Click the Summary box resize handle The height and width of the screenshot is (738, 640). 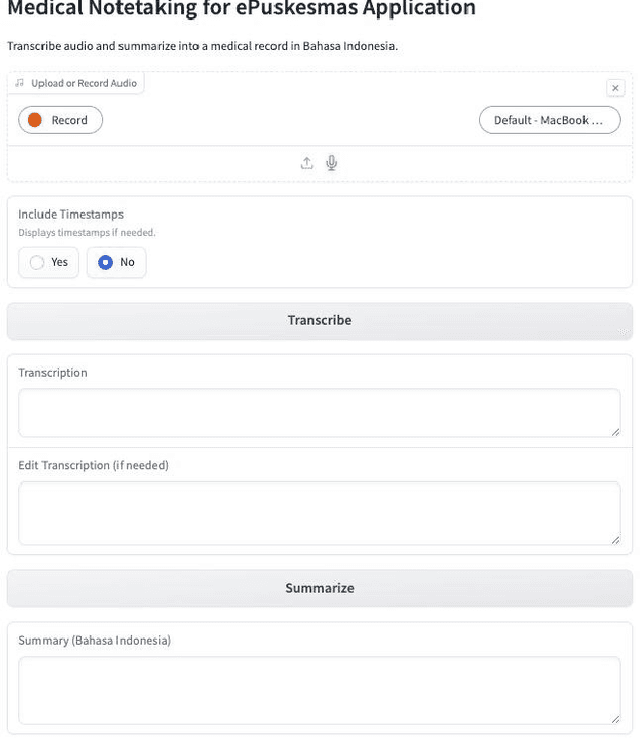click(615, 718)
